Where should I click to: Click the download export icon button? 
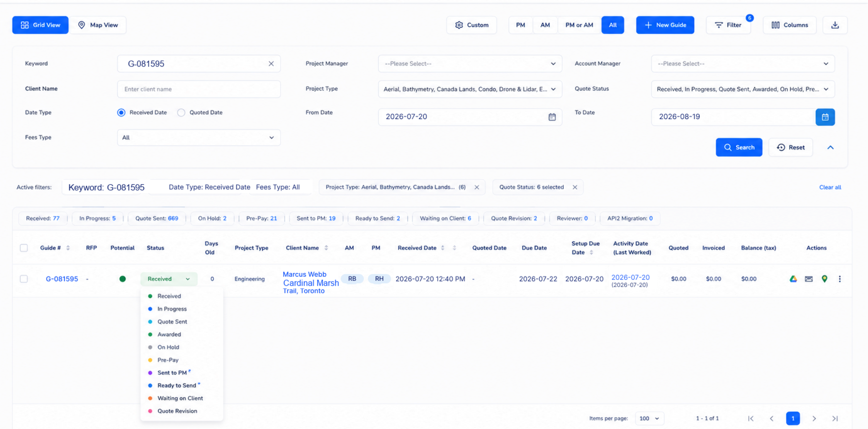(x=835, y=25)
